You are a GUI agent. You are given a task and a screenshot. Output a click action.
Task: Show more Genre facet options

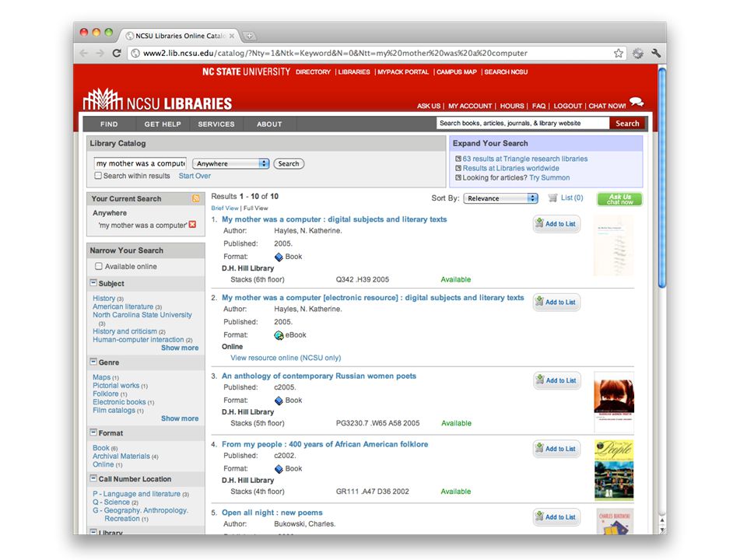180,418
